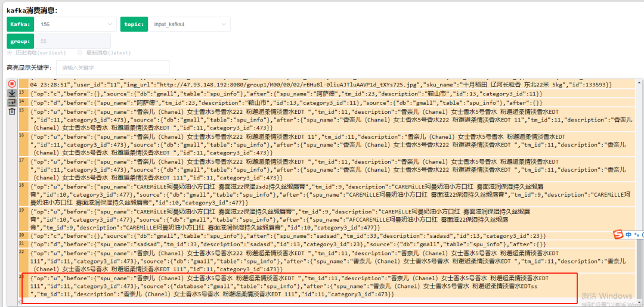Click the 高亮显示关键字 label
The image size is (644, 307).
coord(29,67)
